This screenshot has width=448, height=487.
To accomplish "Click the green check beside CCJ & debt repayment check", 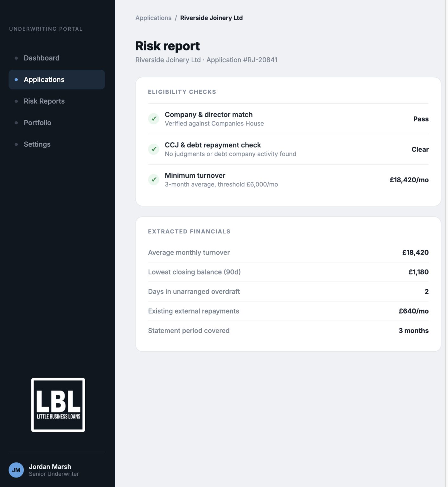I will [x=154, y=149].
